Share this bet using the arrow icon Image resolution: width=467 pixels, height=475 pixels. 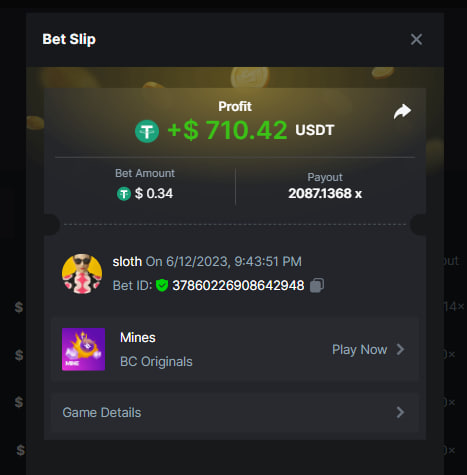[402, 112]
